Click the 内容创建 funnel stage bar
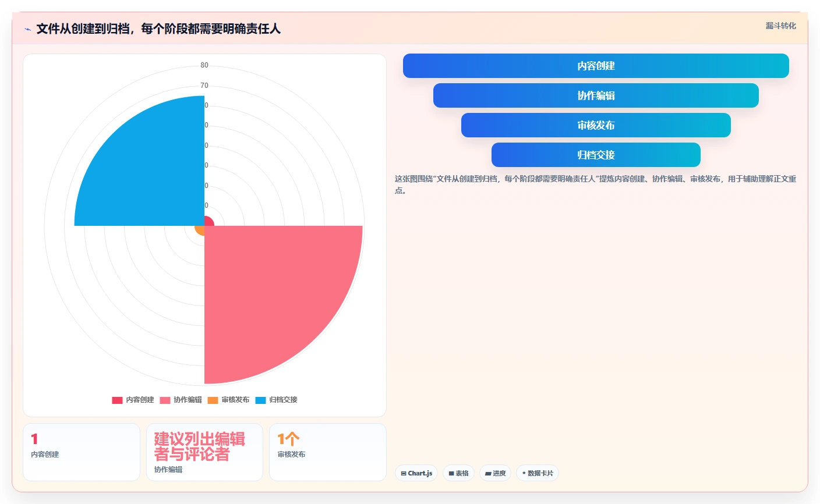Viewport: 820px width, 504px height. click(596, 66)
